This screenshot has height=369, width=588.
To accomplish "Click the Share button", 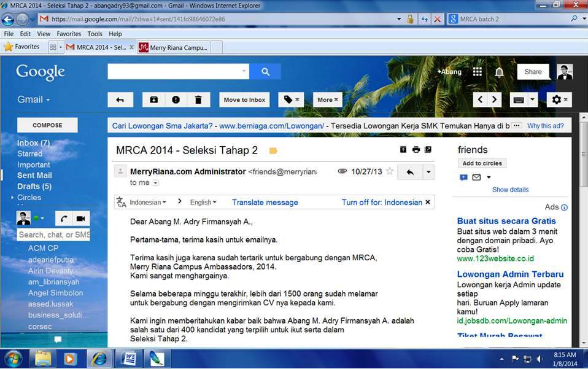I will pos(533,72).
